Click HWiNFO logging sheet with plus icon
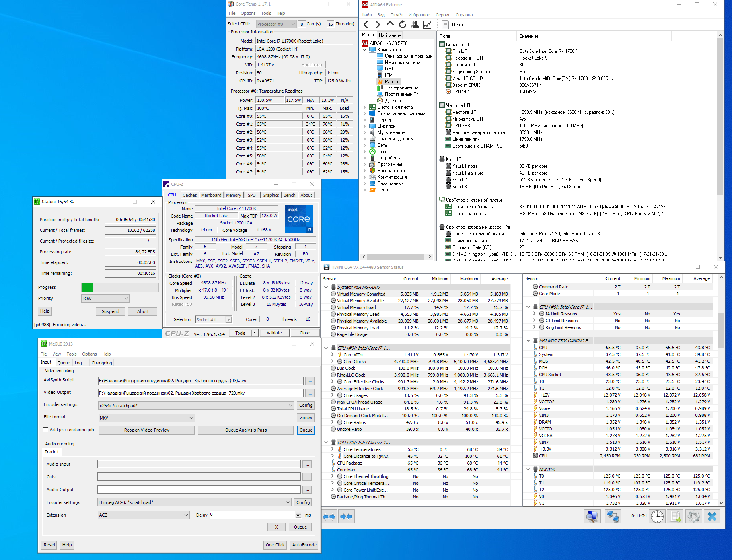The height and width of the screenshot is (560, 732). click(x=676, y=516)
